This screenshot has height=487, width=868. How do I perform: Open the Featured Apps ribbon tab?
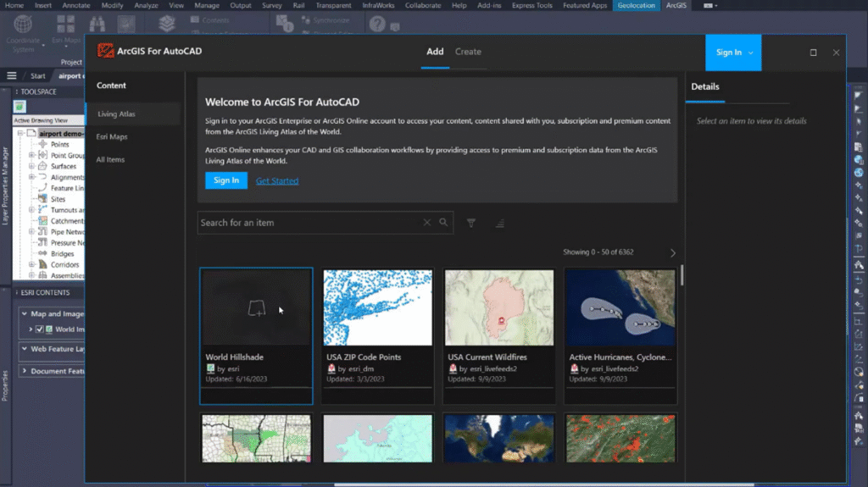[585, 5]
